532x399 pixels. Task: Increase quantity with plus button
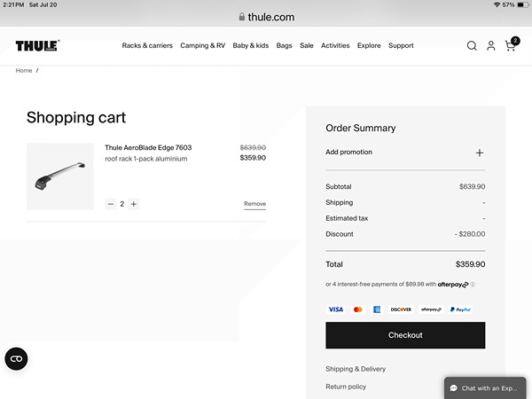click(134, 204)
